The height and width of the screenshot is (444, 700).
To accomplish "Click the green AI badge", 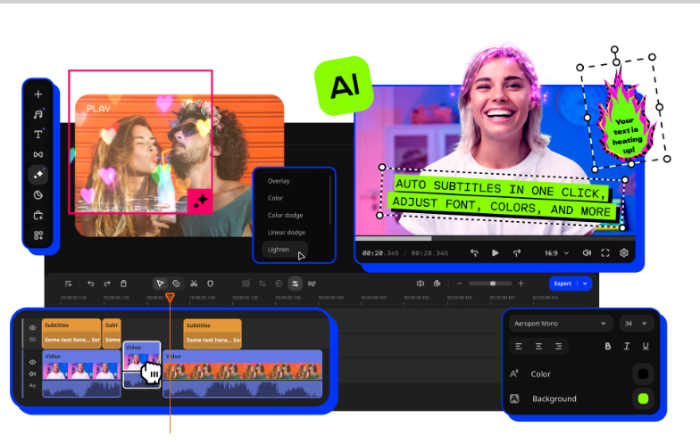I will coord(344,85).
